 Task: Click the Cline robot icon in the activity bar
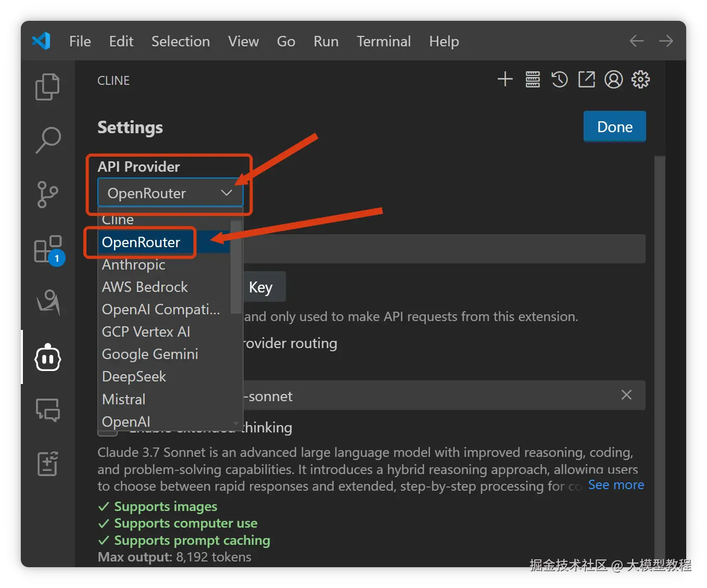coord(48,357)
